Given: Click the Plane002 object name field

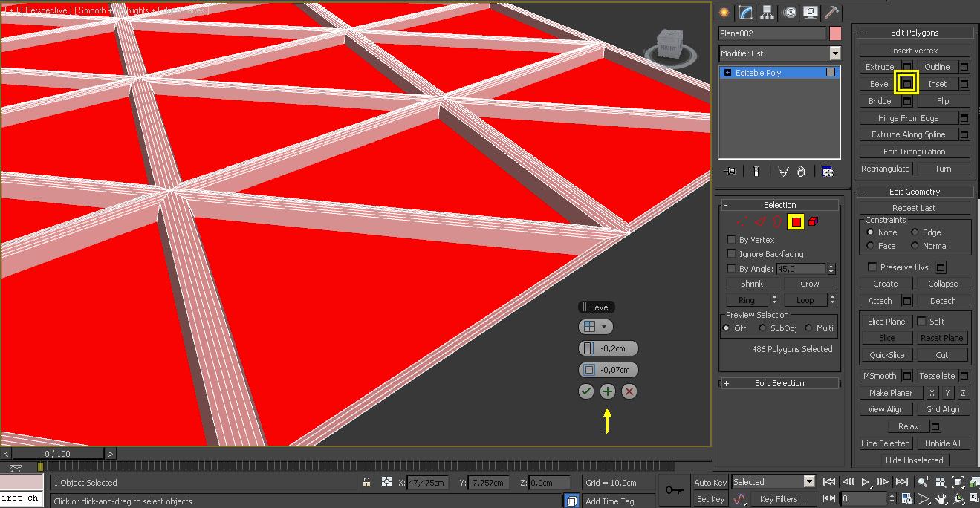Looking at the screenshot, I should 772,33.
